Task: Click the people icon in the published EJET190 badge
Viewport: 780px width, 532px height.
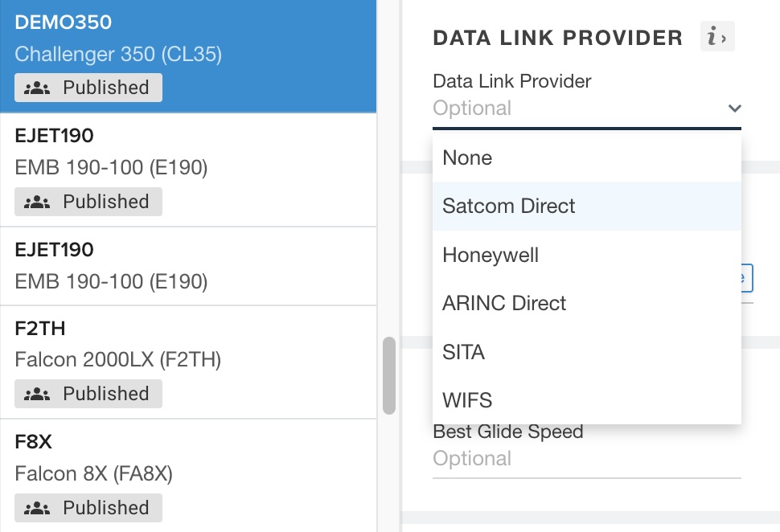Action: pyautogui.click(x=38, y=202)
